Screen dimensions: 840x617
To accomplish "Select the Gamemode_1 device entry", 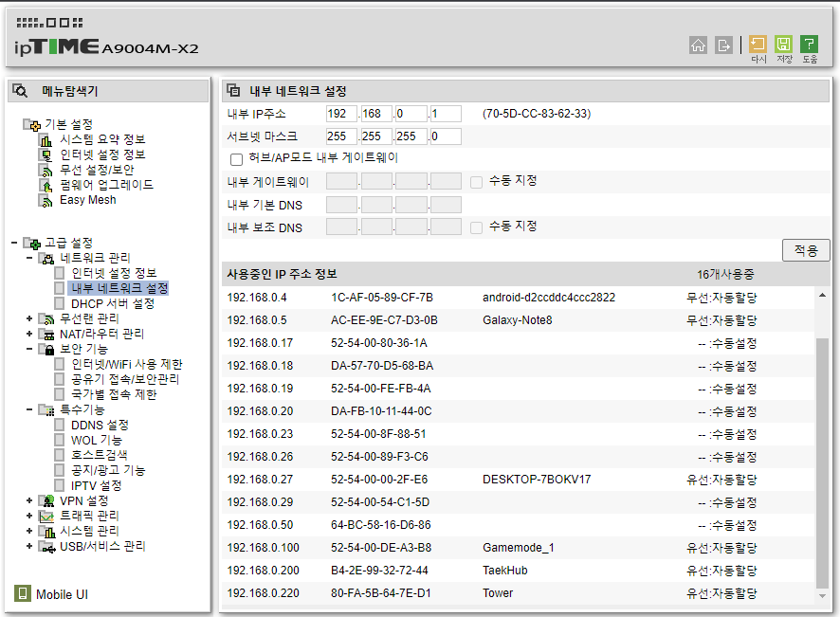I will [518, 548].
